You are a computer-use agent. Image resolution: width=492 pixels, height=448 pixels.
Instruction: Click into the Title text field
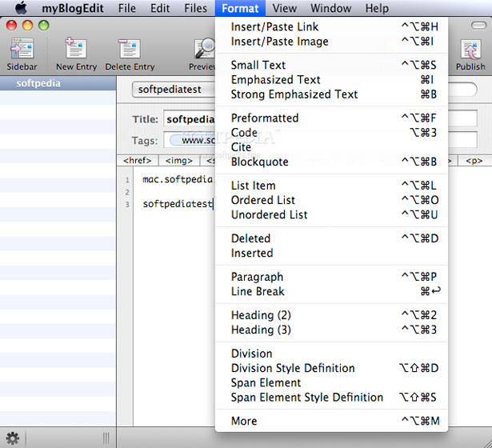point(190,119)
